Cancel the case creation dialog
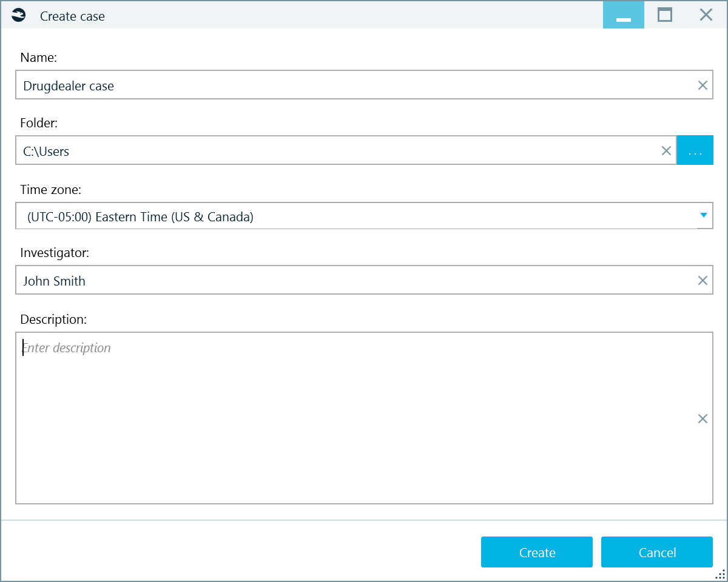The image size is (728, 582). pos(657,552)
